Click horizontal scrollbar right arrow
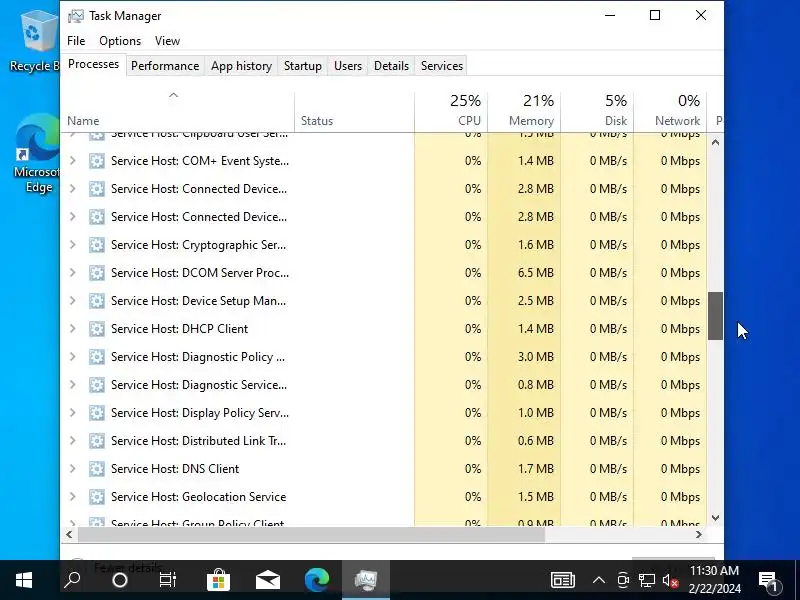Screen dimensions: 800x600 coord(699,535)
